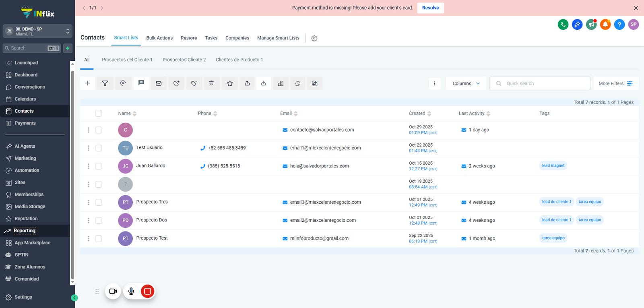Open the three-dot more options menu near Columns
The height and width of the screenshot is (308, 644).
click(x=434, y=83)
